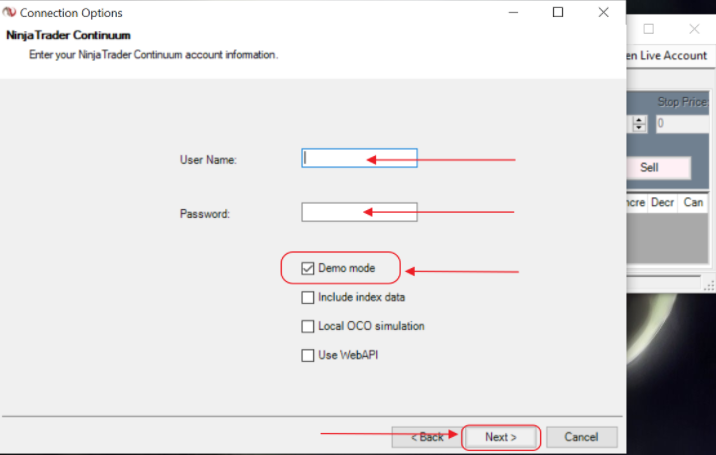Uncheck the Demo mode checkbox
The width and height of the screenshot is (716, 455).
point(308,268)
